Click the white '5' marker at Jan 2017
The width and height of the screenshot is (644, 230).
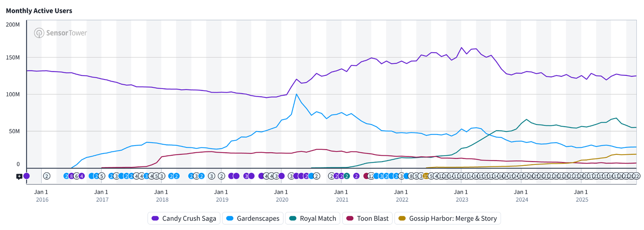coord(101,176)
